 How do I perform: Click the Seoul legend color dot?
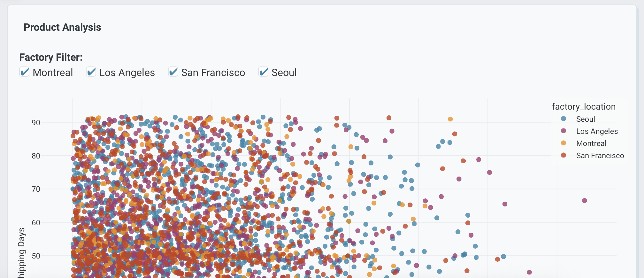tap(563, 119)
